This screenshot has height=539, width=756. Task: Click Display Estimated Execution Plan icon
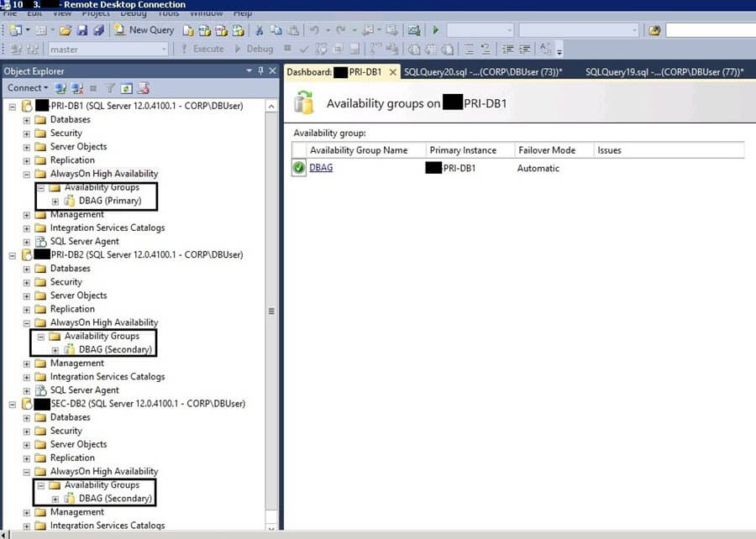point(321,49)
